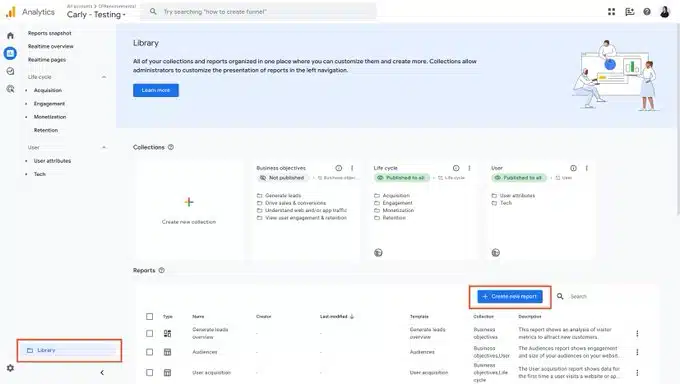Click table type icon in Audiences row
The image size is (680, 384).
167,352
